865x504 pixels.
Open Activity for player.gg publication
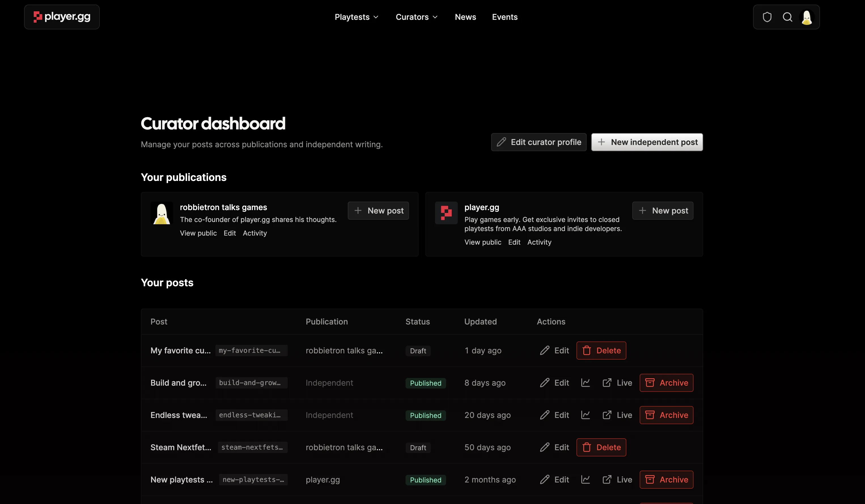coord(539,242)
